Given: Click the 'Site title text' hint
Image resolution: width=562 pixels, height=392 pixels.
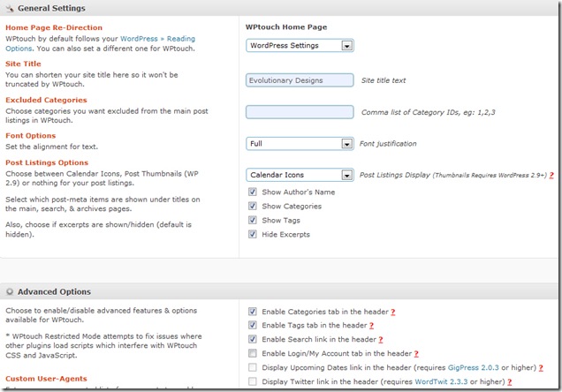Looking at the screenshot, I should point(384,80).
